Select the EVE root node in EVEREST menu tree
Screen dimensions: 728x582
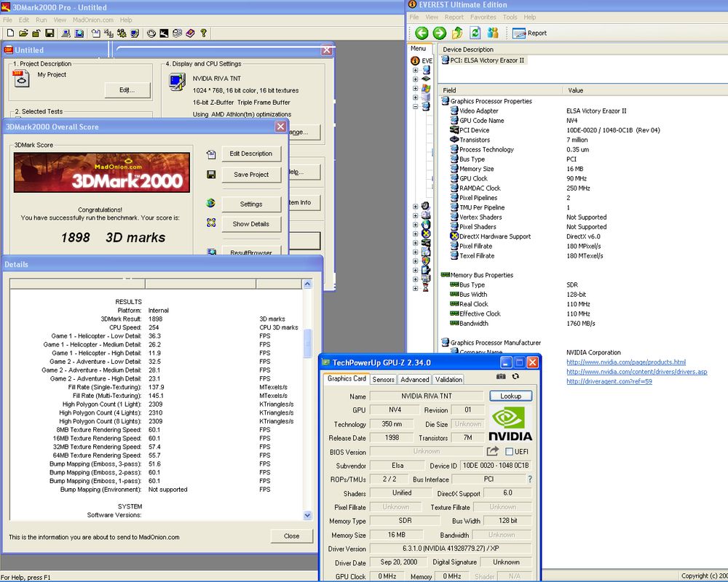pos(422,60)
